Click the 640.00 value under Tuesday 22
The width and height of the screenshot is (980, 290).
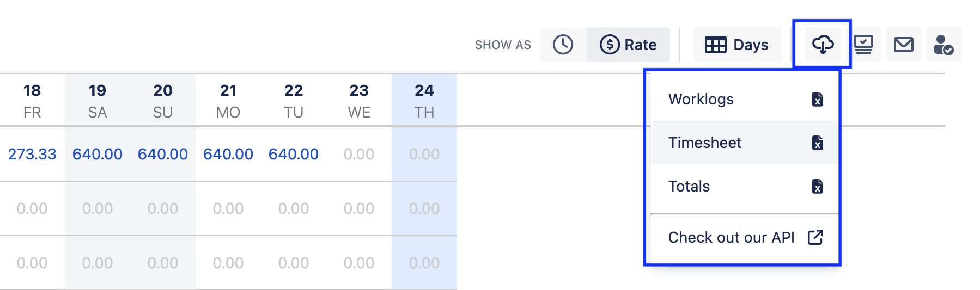pyautogui.click(x=294, y=154)
